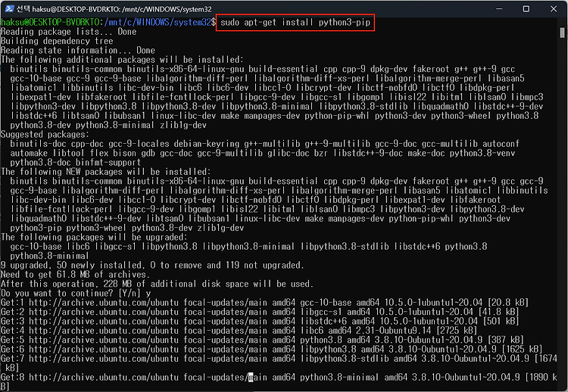568x392 pixels.
Task: Maximize the terminal window
Action: pyautogui.click(x=526, y=8)
